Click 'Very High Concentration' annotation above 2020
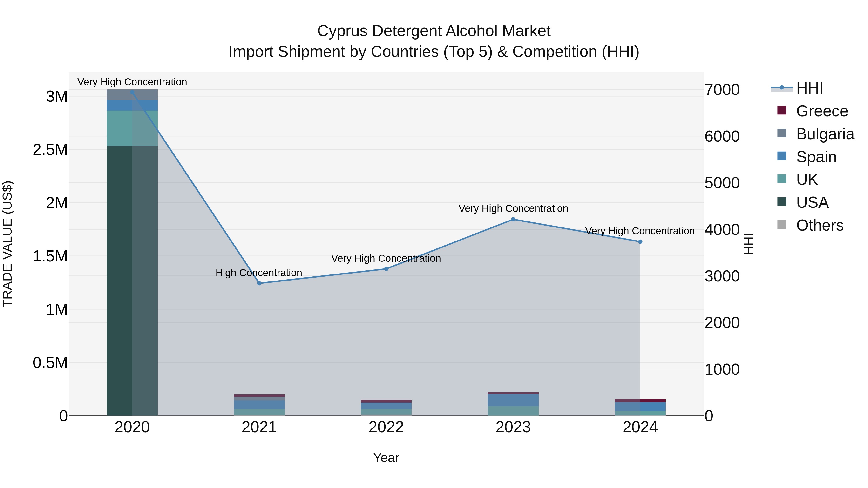Screen dimensions: 868x488 132,82
